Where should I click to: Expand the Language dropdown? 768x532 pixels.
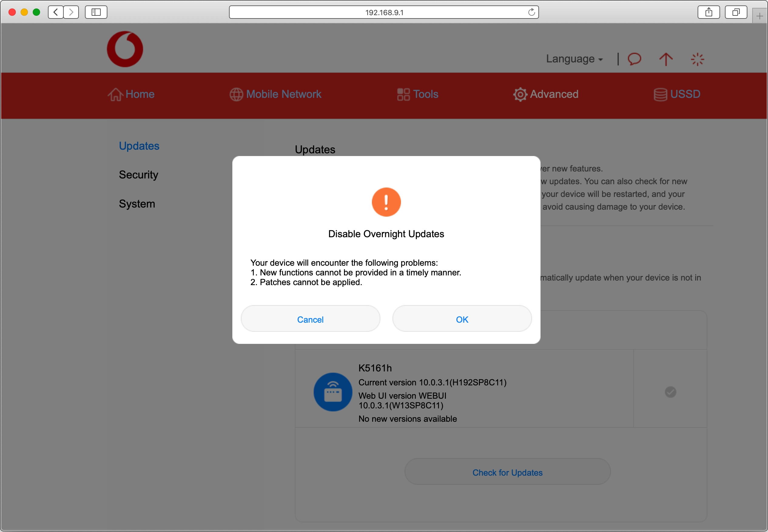click(574, 59)
